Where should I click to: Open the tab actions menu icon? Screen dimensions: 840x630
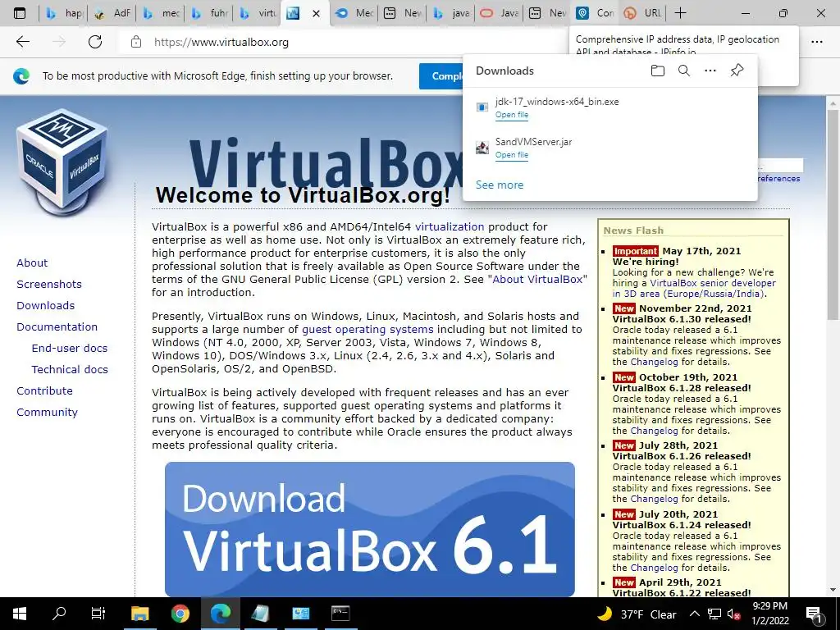pos(20,13)
